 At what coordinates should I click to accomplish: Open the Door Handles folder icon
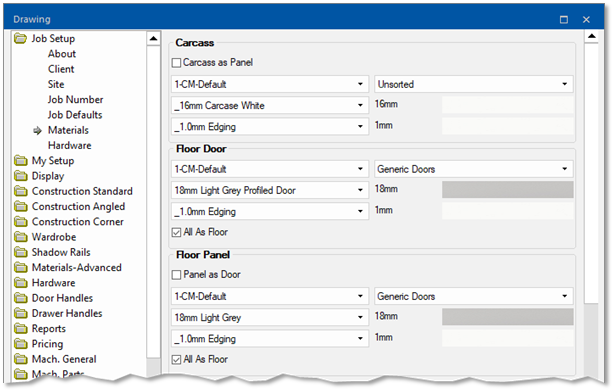pyautogui.click(x=20, y=298)
